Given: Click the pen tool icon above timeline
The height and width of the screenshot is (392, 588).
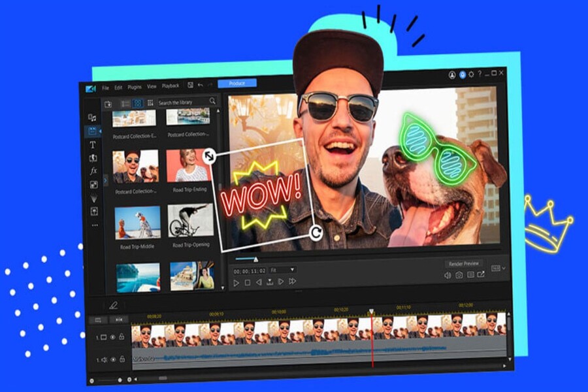Looking at the screenshot, I should click(x=113, y=305).
